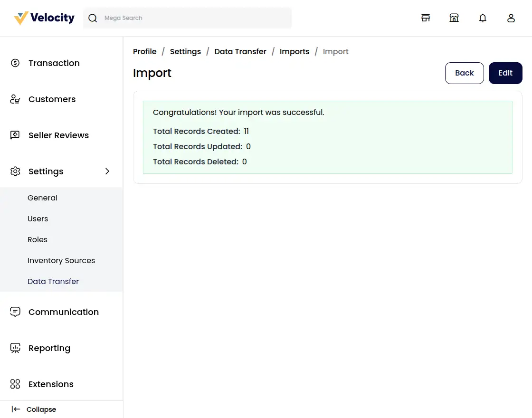Click the second shop icon beside the bell

click(x=454, y=18)
